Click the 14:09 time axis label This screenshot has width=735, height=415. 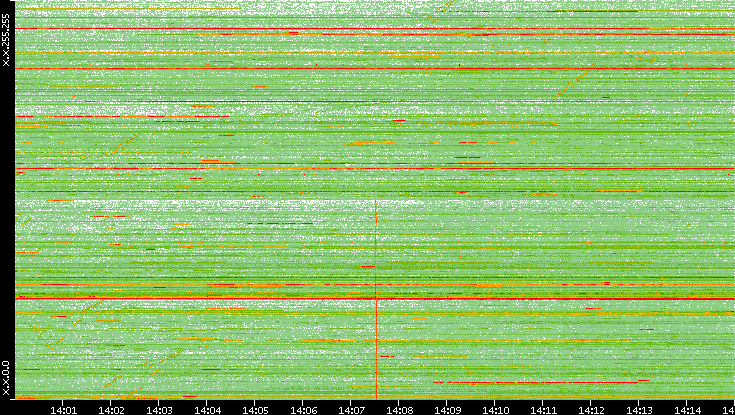click(x=446, y=410)
